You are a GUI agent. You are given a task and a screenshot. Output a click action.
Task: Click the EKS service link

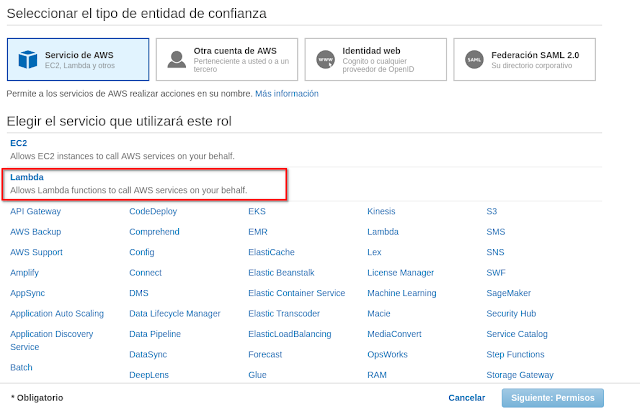[257, 212]
